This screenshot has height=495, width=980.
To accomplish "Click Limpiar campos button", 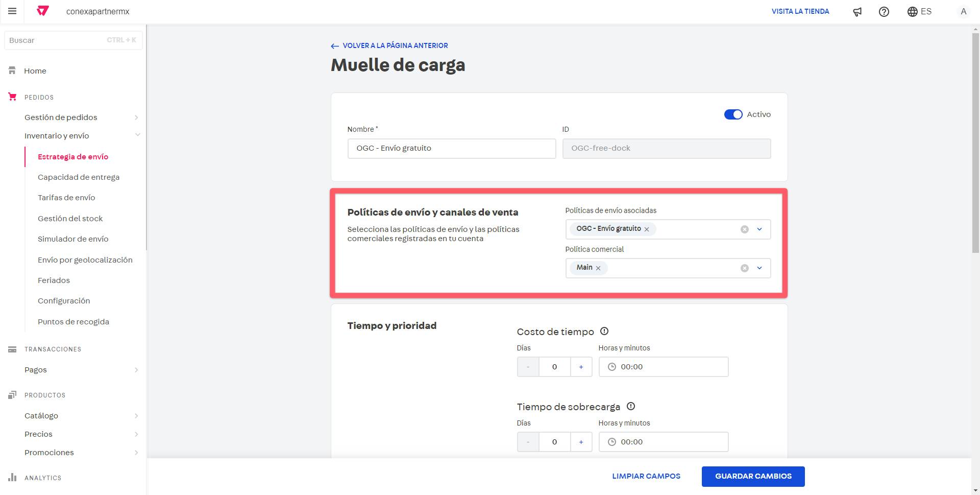I will tap(646, 476).
